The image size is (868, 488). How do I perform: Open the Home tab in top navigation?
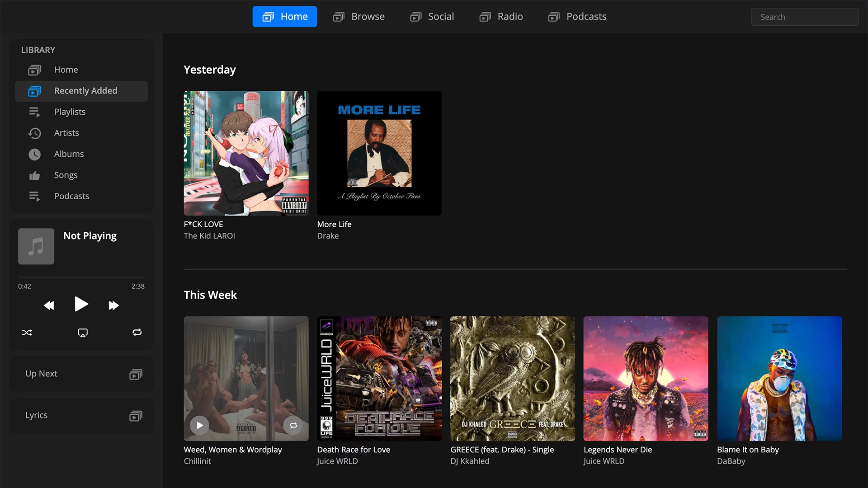pyautogui.click(x=284, y=17)
